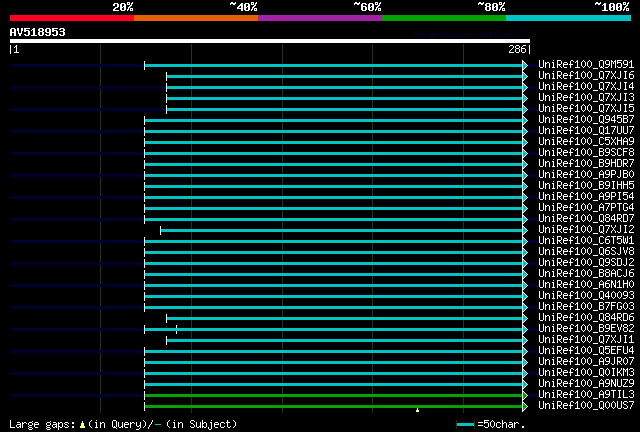Select the AV518953 query name
Viewport: 640px width, 432px height.
point(38,32)
